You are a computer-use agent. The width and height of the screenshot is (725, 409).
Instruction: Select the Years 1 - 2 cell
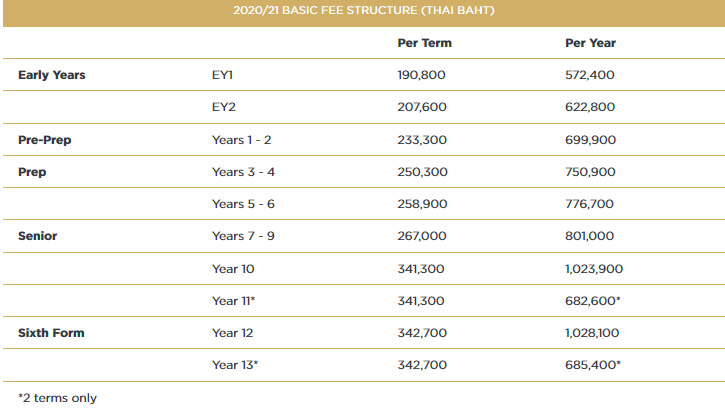point(243,140)
